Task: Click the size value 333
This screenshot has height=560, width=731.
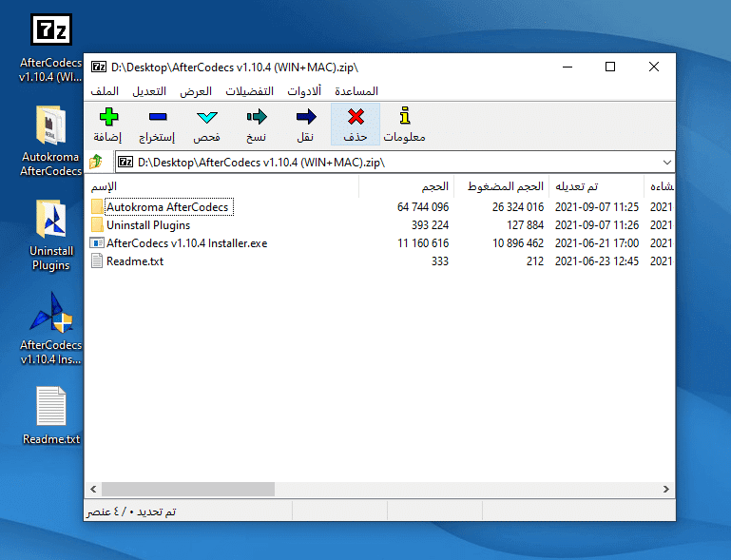Action: tap(439, 261)
